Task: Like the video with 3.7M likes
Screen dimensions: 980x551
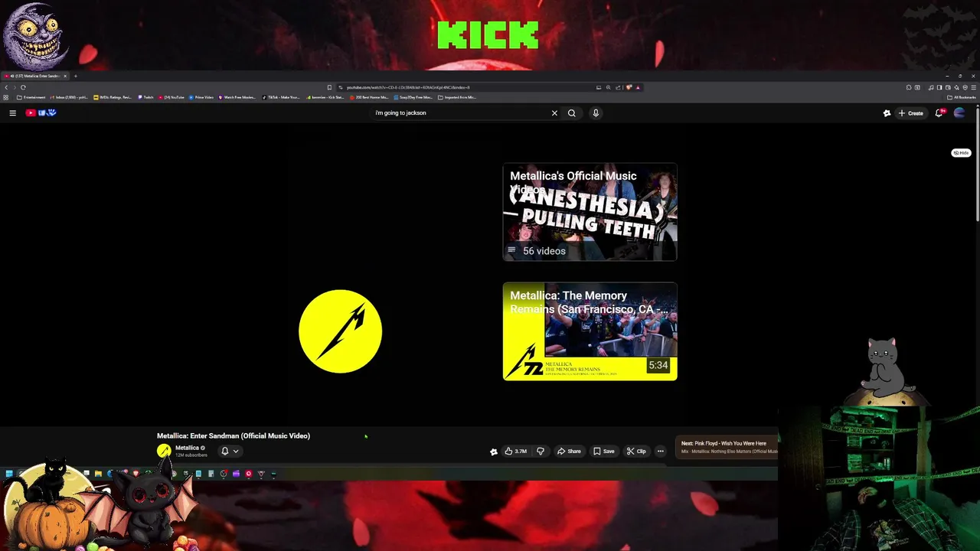Action: tap(516, 451)
